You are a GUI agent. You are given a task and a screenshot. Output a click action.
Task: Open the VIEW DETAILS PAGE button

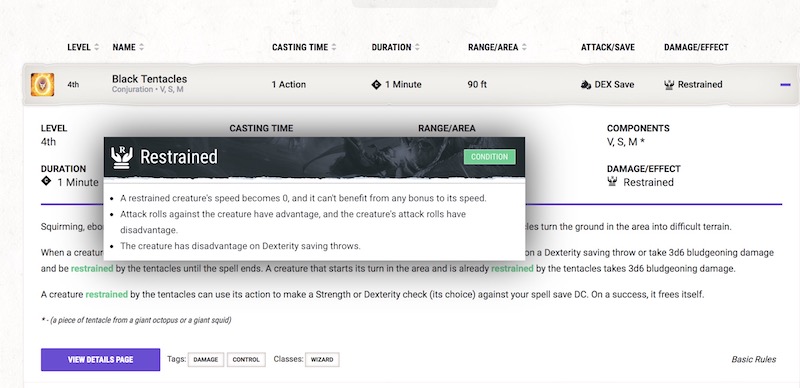[x=101, y=360]
